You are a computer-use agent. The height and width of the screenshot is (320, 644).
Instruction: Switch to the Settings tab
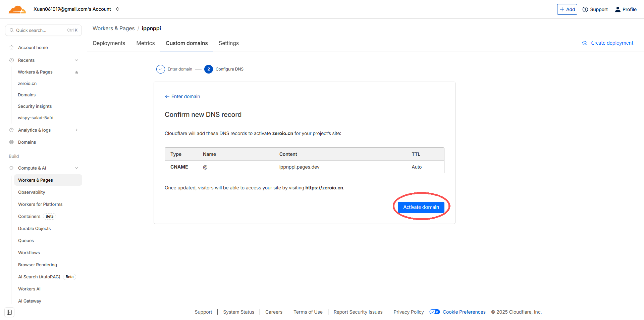(x=229, y=43)
